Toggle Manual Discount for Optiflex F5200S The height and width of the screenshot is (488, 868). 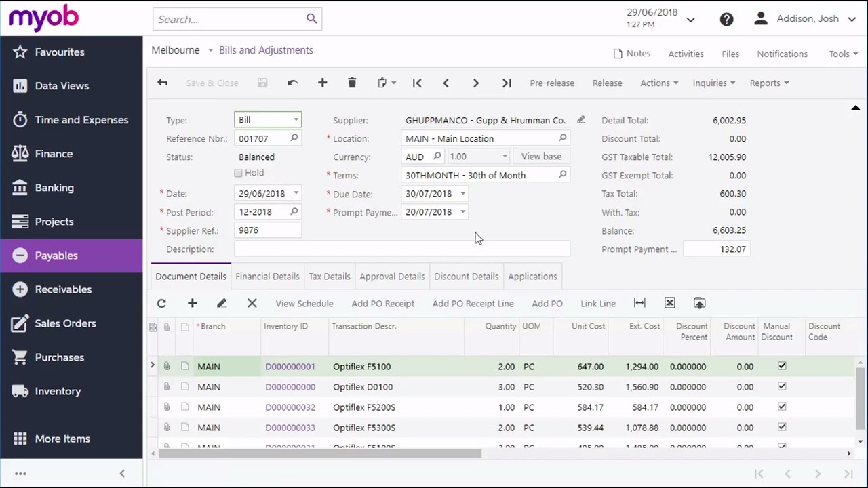(x=782, y=407)
